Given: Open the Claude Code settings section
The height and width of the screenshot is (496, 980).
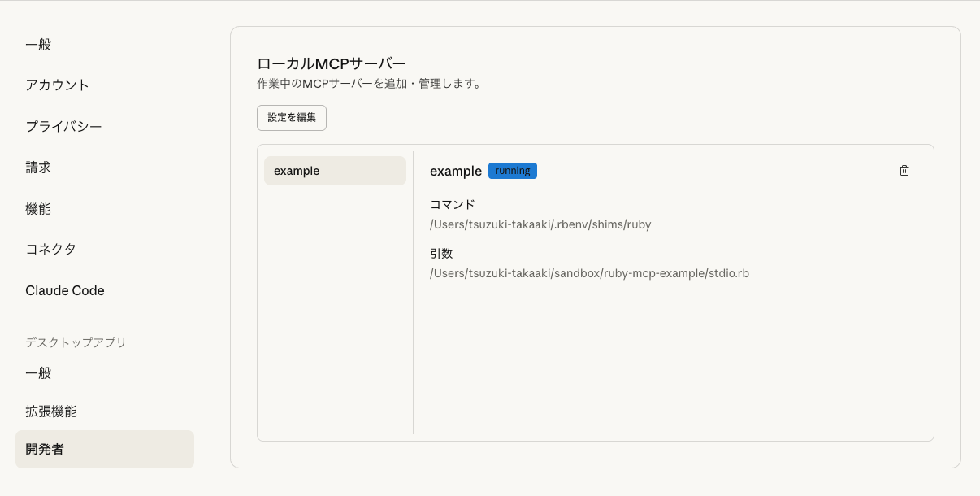Looking at the screenshot, I should [64, 290].
